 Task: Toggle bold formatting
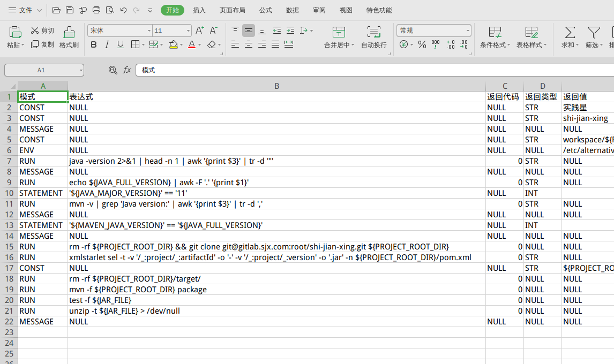pyautogui.click(x=94, y=45)
